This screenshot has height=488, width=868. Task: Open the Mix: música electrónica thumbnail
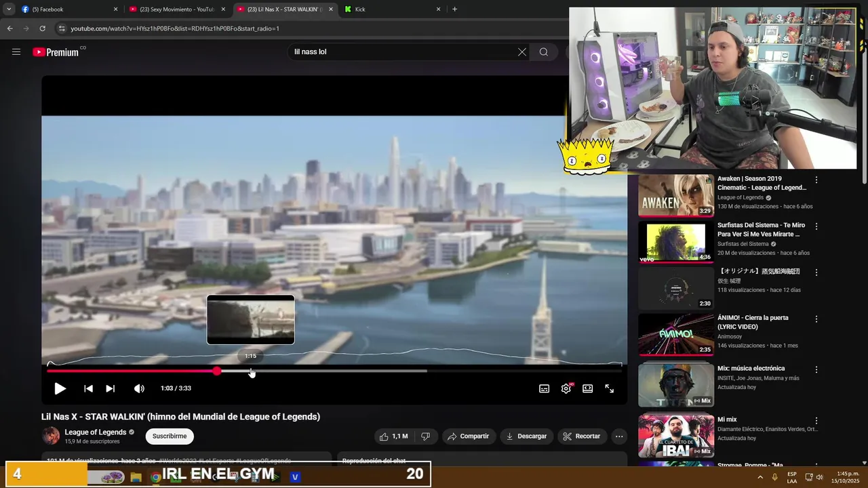tap(675, 385)
